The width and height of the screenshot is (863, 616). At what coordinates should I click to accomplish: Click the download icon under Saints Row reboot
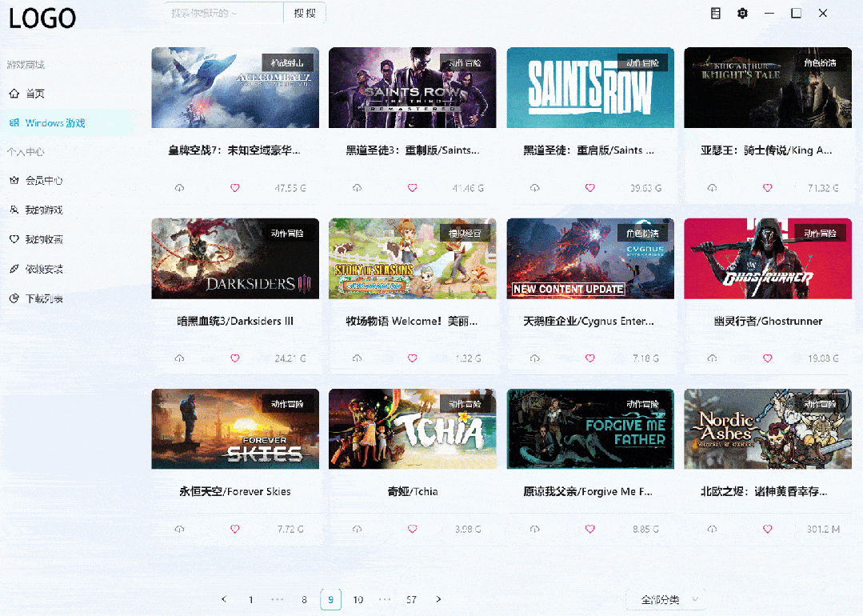(x=534, y=188)
